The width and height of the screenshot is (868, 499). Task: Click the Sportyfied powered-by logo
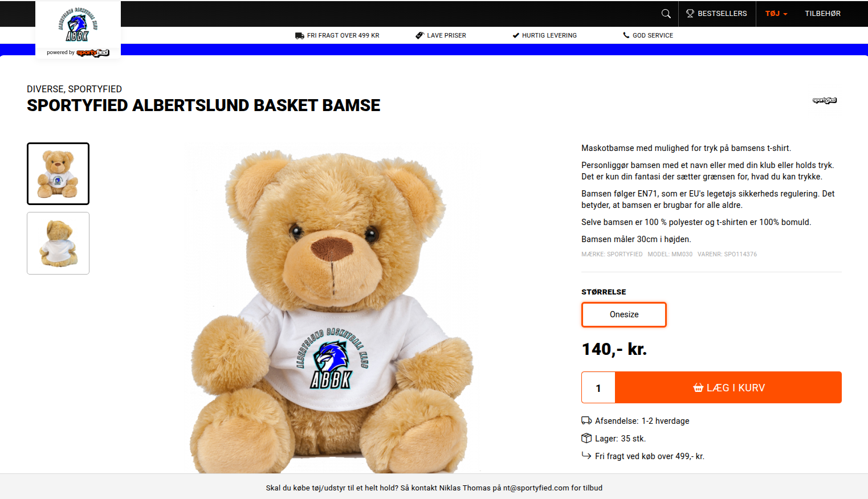(x=92, y=52)
